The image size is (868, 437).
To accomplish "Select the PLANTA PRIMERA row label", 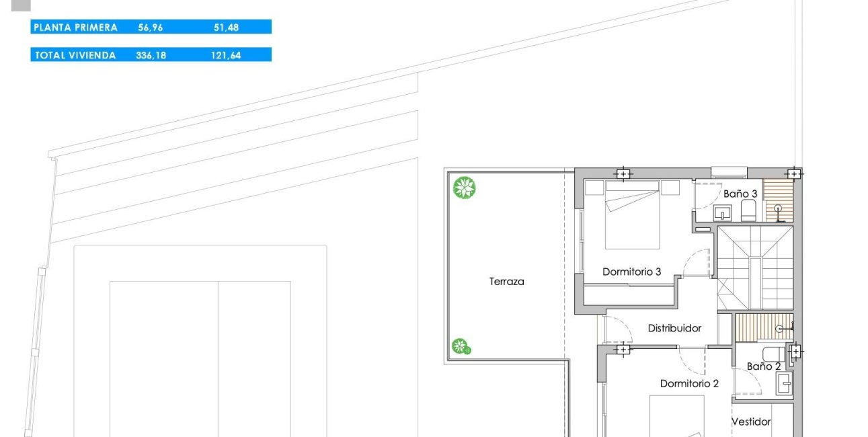I will coord(75,28).
